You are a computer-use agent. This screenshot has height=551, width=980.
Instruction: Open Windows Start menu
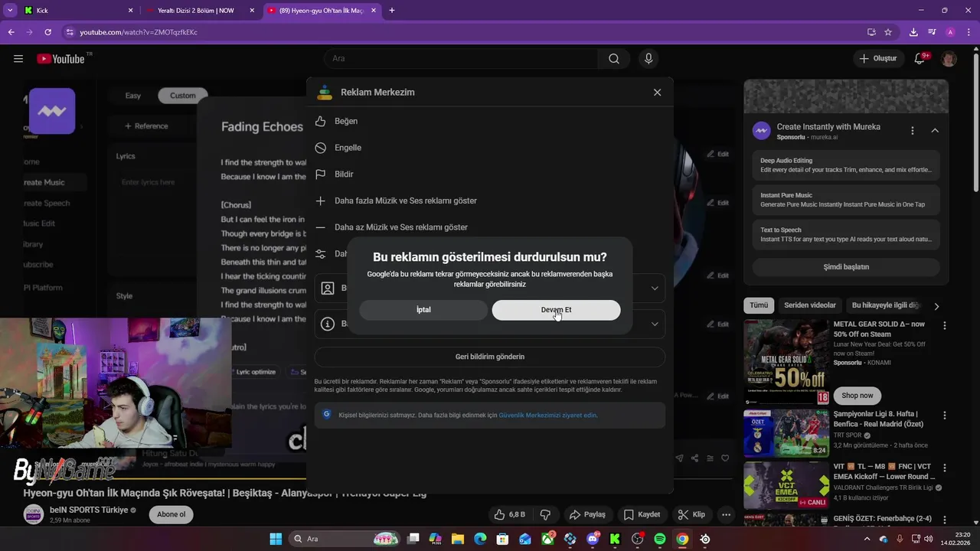276,539
